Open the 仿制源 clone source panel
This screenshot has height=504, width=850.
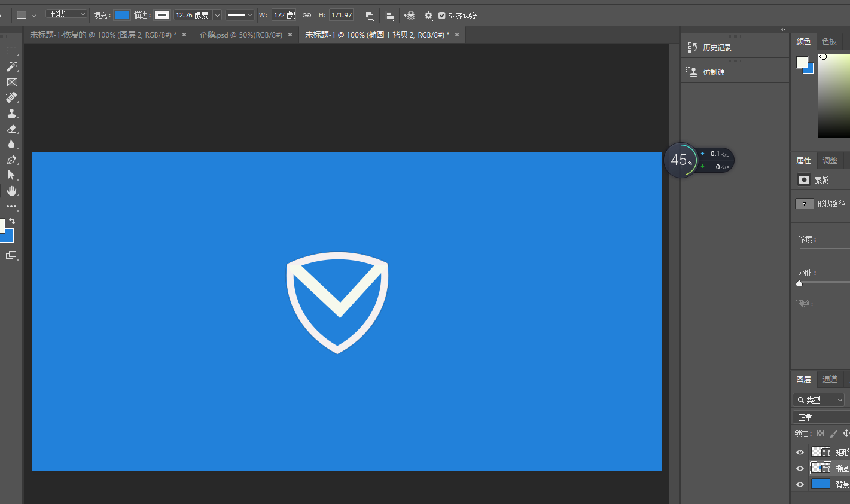coord(714,72)
